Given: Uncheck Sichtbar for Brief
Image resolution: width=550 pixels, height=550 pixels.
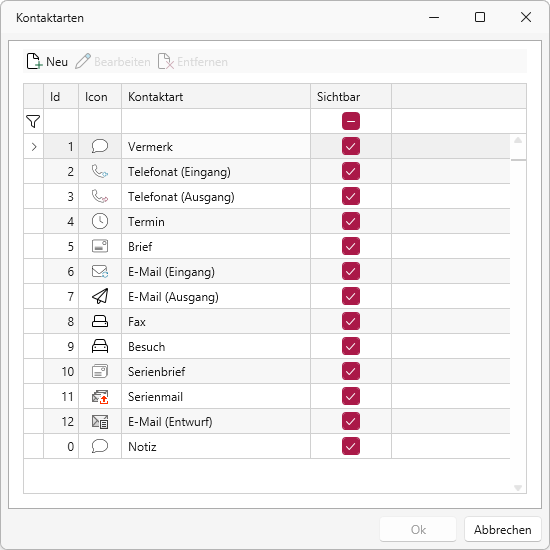Looking at the screenshot, I should coord(351,246).
